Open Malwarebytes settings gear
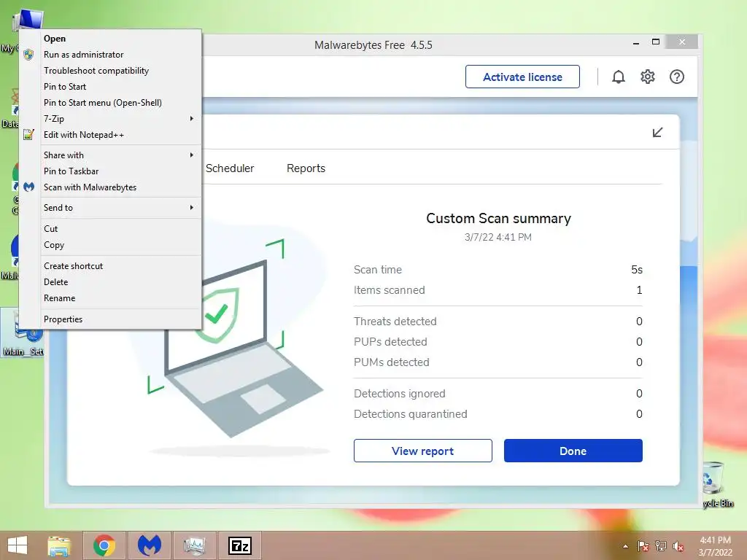This screenshot has width=747, height=560. pos(648,77)
